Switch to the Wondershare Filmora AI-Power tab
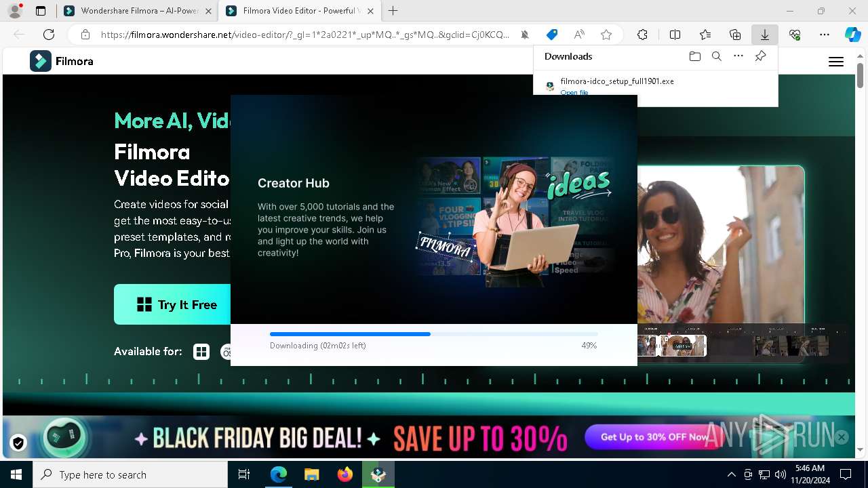 (x=138, y=11)
